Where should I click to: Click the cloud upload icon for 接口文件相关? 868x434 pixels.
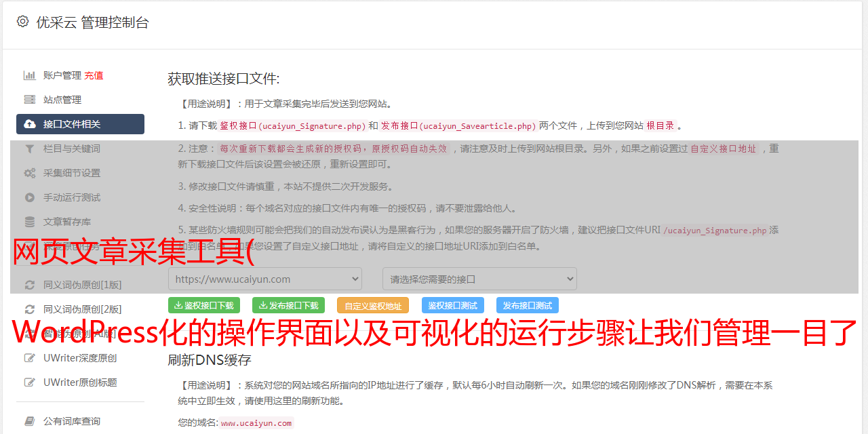(30, 124)
